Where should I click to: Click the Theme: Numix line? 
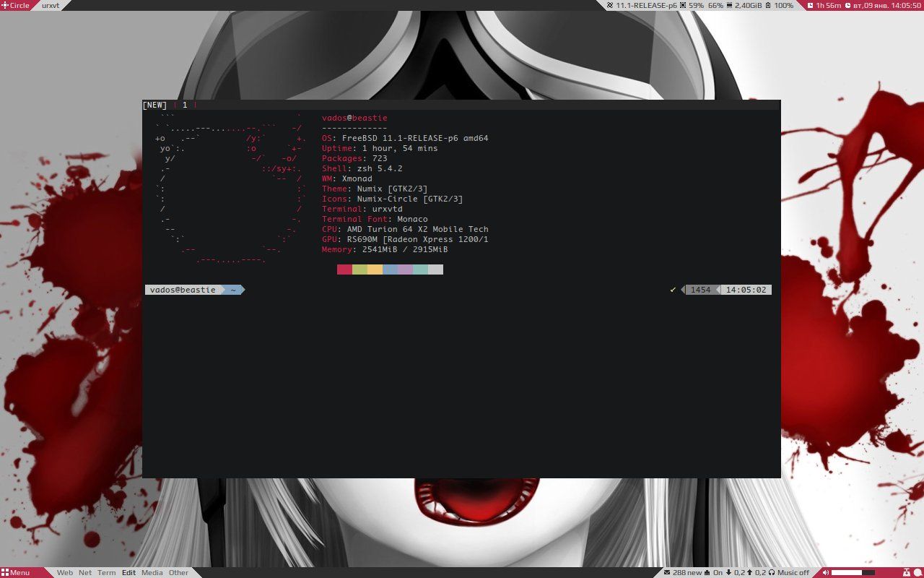click(375, 189)
